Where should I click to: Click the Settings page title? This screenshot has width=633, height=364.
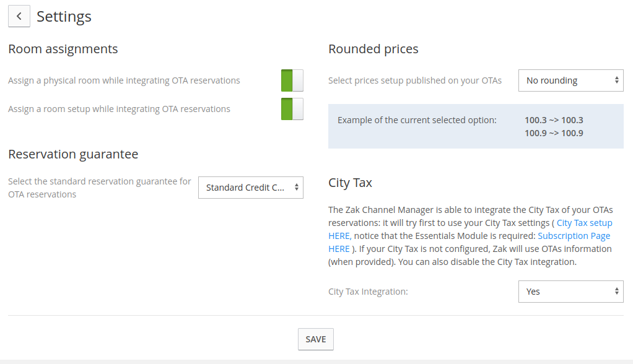click(64, 17)
